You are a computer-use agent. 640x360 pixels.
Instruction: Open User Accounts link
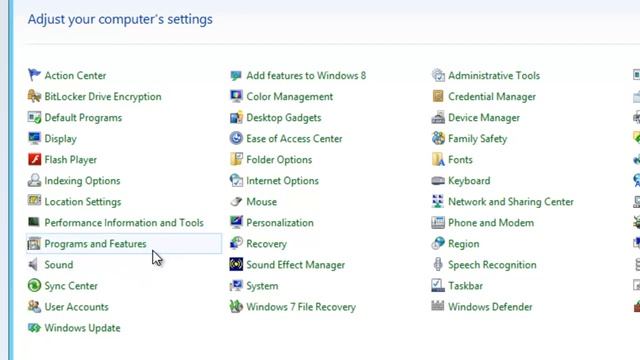(76, 307)
